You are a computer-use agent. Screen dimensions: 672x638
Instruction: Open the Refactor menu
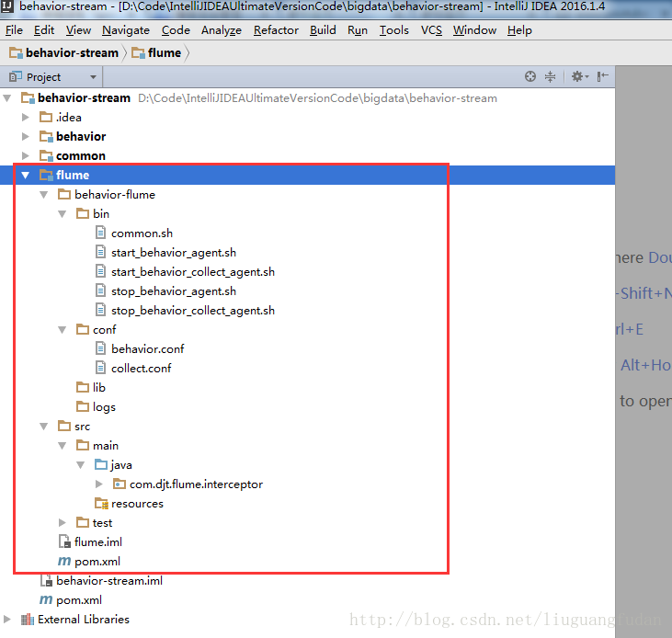(276, 30)
